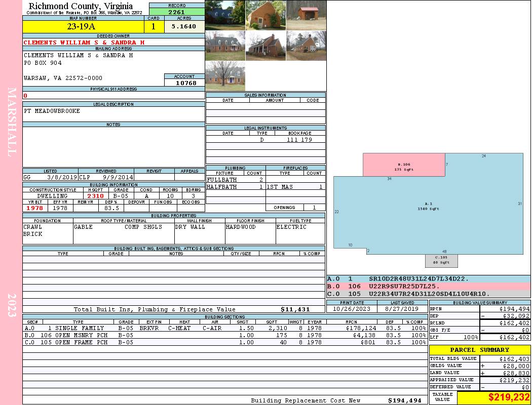Screen dimensions: 532x405
Task: Click the record number 2261 field
Action: (177, 12)
